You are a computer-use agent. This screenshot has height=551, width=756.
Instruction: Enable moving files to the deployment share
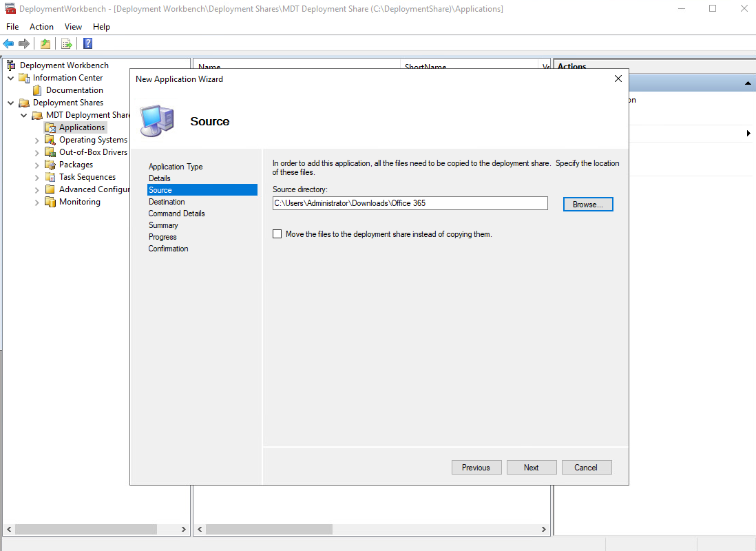pos(277,234)
